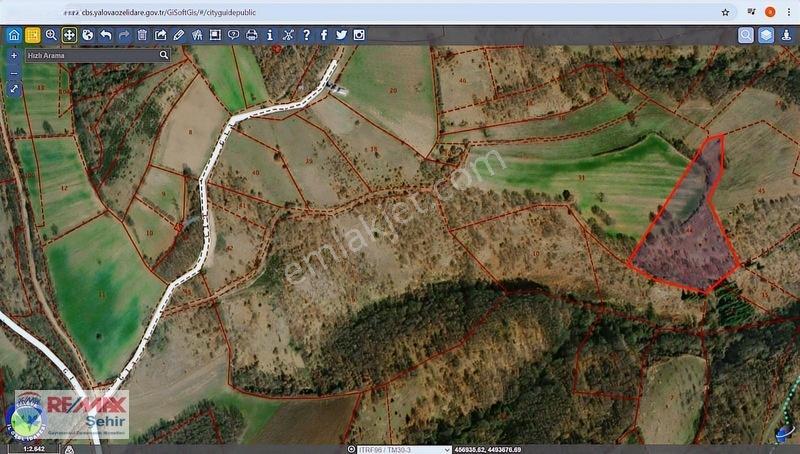The image size is (800, 454).
Task: Open the share/export icon
Action: pyautogui.click(x=160, y=35)
